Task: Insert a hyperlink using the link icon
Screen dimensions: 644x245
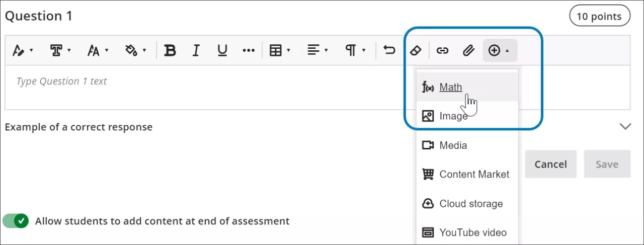Action: tap(442, 50)
